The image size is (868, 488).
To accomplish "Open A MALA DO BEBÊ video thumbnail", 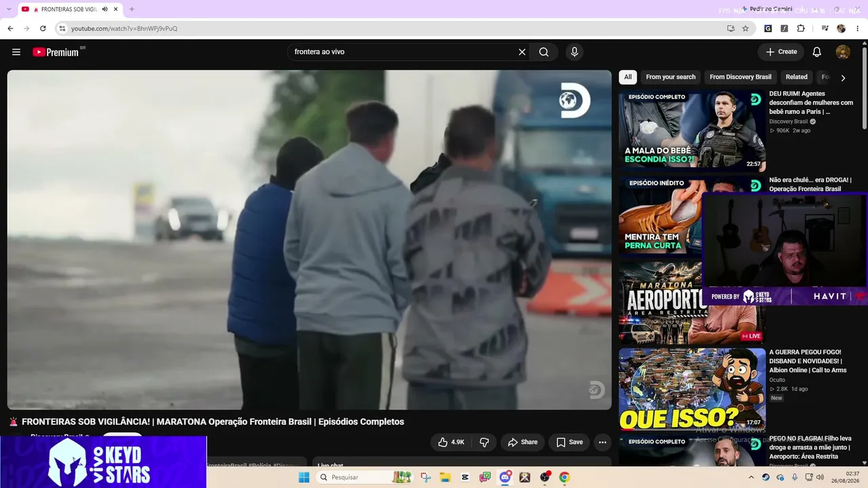I will click(x=692, y=130).
